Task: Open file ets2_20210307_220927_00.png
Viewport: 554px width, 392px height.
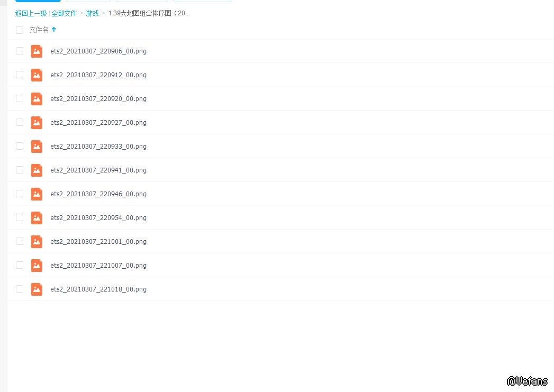Action: point(98,123)
